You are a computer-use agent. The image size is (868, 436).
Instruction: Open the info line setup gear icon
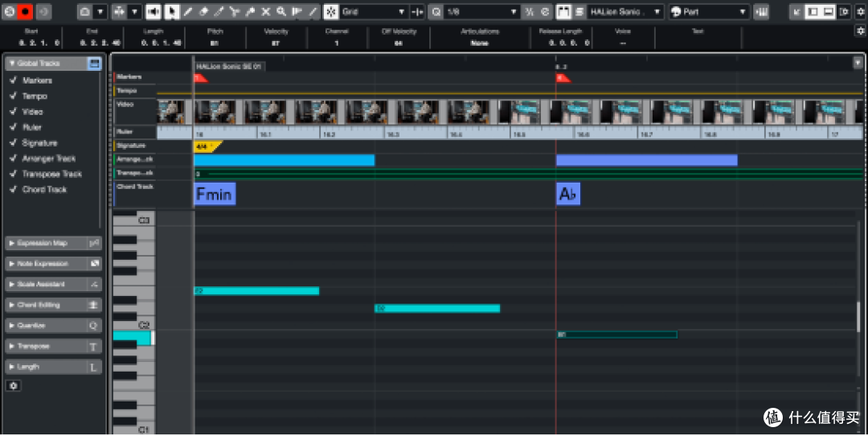click(860, 31)
